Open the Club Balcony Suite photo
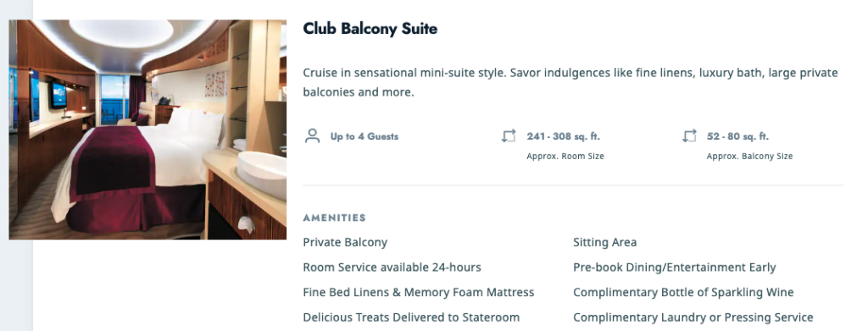The image size is (868, 331). coord(147,130)
